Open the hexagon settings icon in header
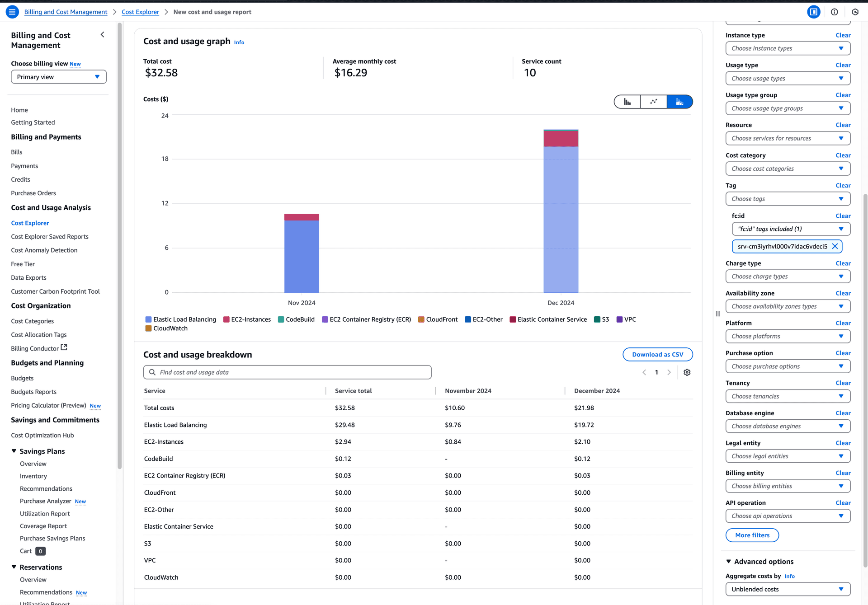 (x=855, y=12)
